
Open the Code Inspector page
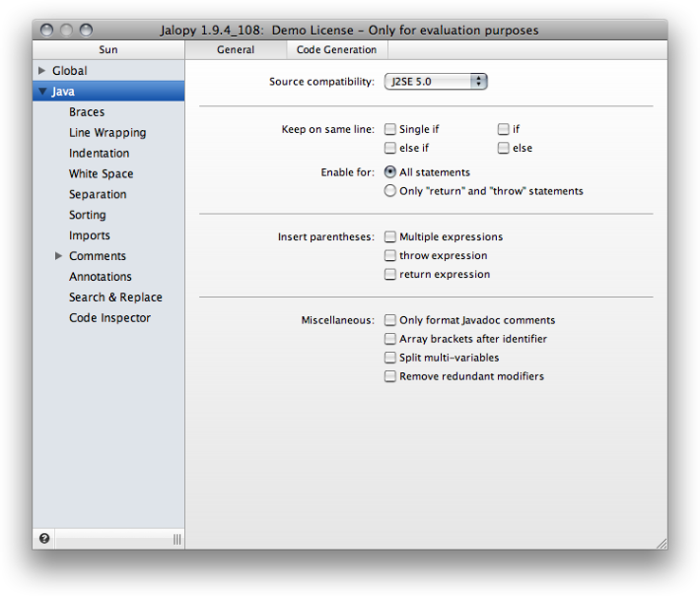[x=109, y=317]
